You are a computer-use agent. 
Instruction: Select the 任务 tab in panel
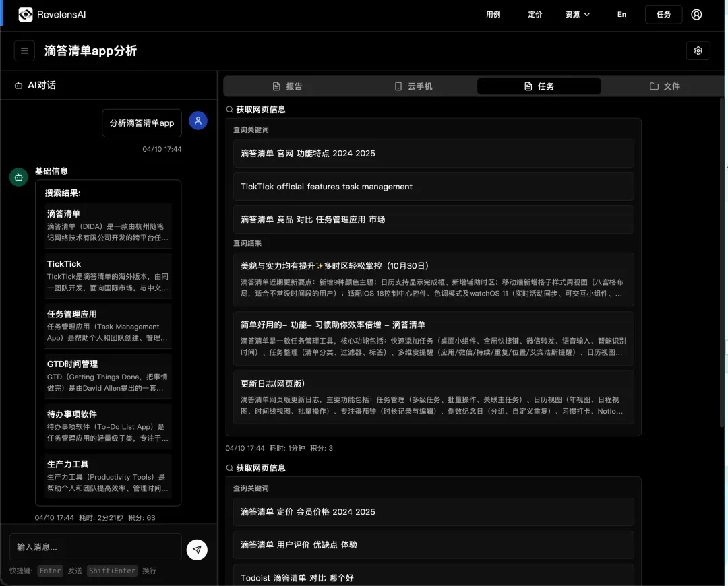pos(539,86)
